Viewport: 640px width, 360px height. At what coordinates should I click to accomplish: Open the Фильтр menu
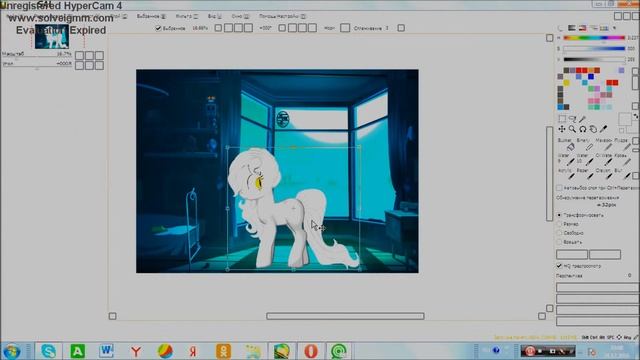(187, 16)
